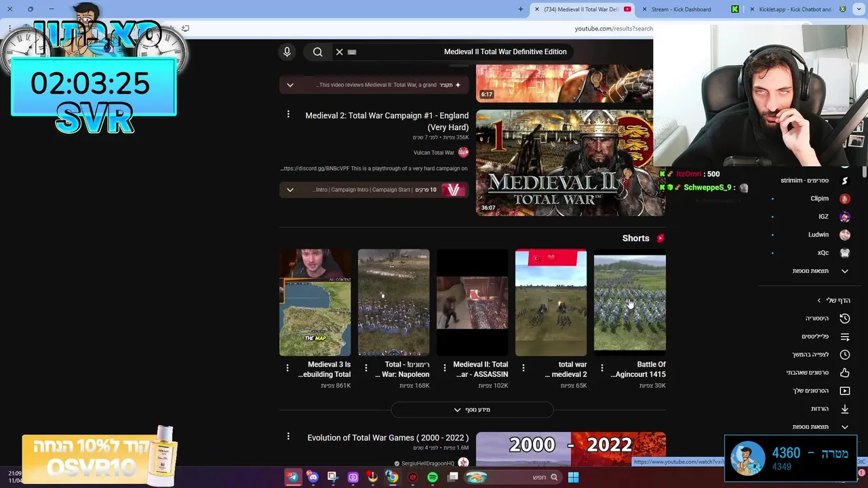Open options for Battle Of Agincourt short

(601, 368)
